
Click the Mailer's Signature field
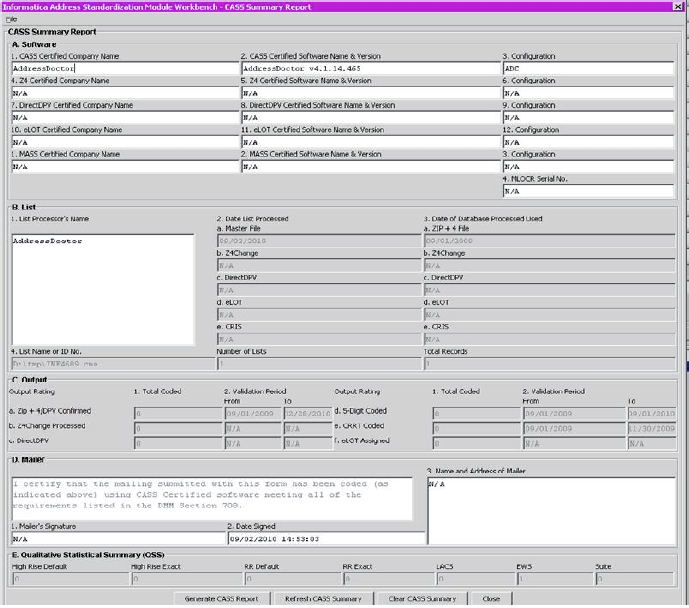115,538
